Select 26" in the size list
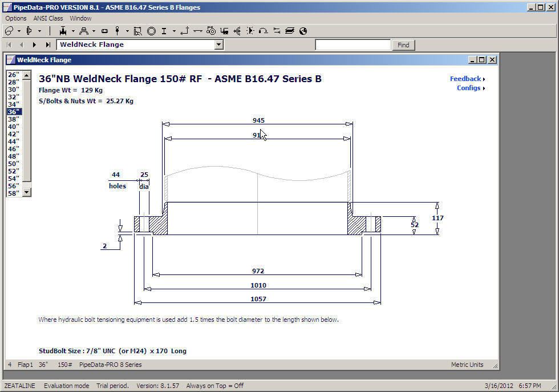Screen dimensions: 559x392 point(14,75)
